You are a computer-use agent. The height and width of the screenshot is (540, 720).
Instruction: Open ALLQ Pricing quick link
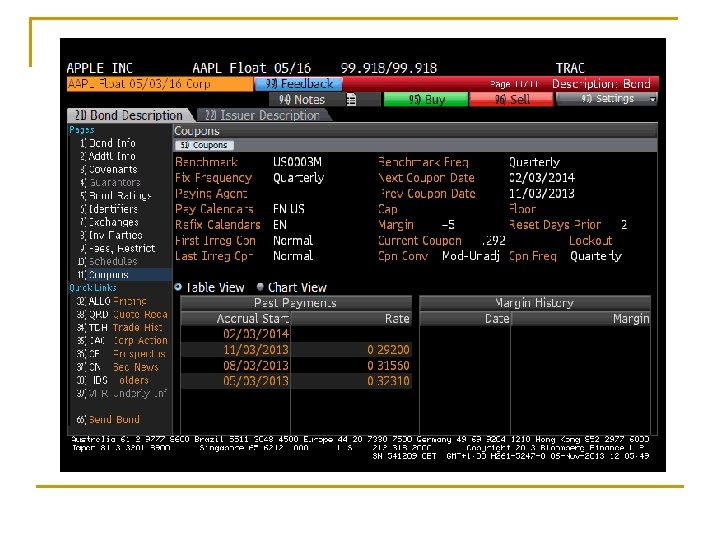click(x=112, y=301)
